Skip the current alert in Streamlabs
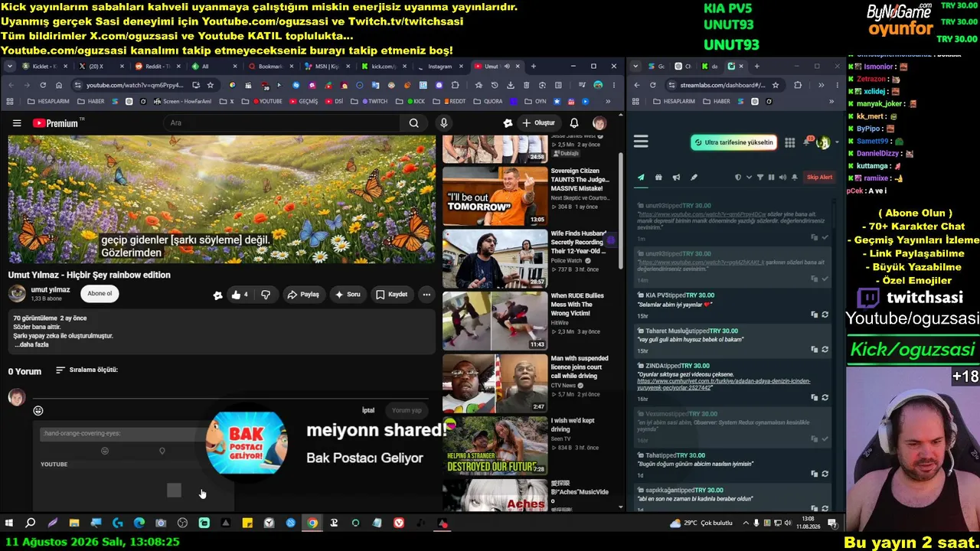Image resolution: width=980 pixels, height=551 pixels. pos(819,178)
